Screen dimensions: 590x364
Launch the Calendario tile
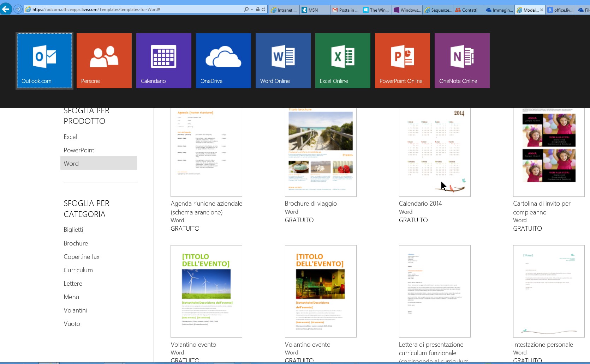tap(164, 61)
